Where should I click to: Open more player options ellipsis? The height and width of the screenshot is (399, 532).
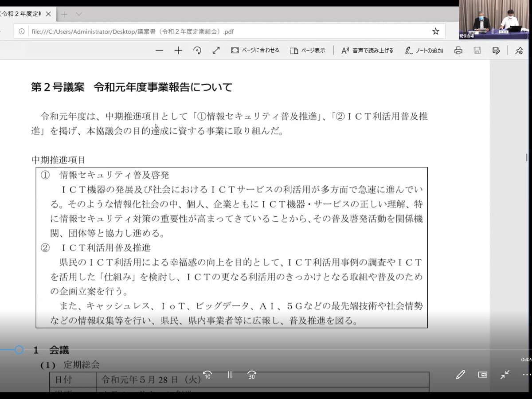coord(527,375)
